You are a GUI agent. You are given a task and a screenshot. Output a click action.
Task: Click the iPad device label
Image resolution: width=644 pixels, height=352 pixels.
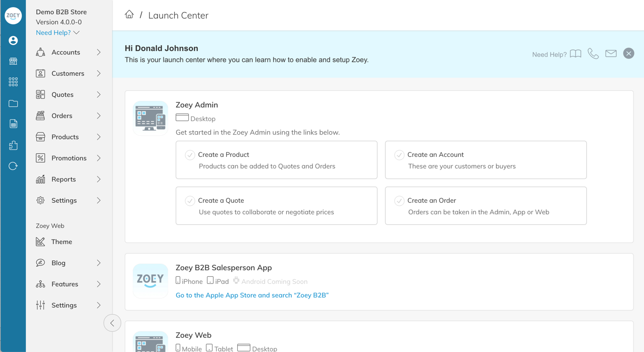[x=218, y=281]
